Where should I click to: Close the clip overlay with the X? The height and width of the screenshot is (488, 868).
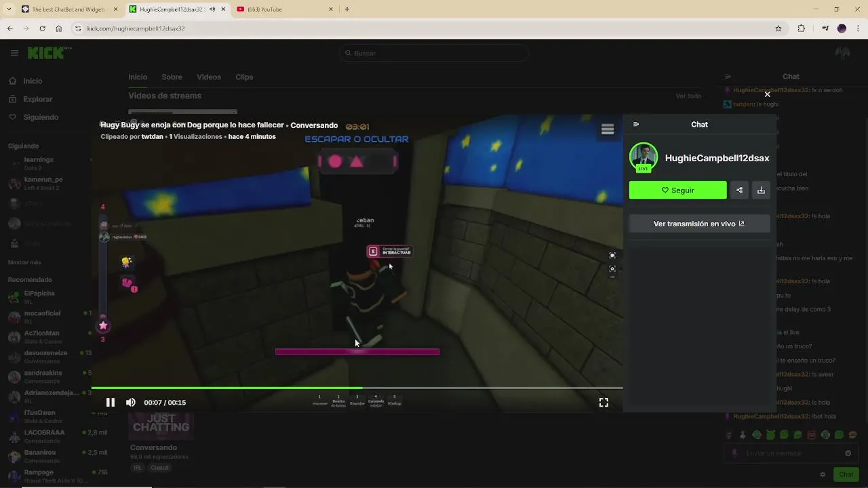point(767,94)
